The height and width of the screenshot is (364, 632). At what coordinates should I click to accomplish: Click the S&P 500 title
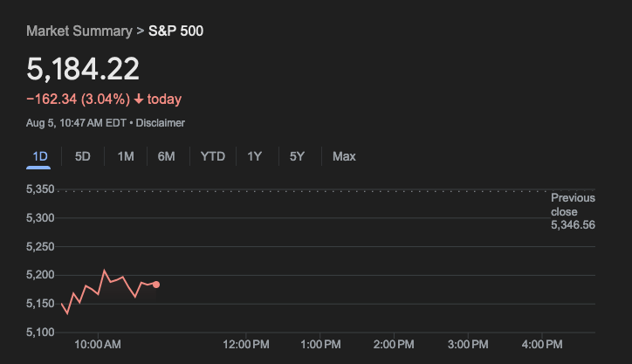(176, 31)
